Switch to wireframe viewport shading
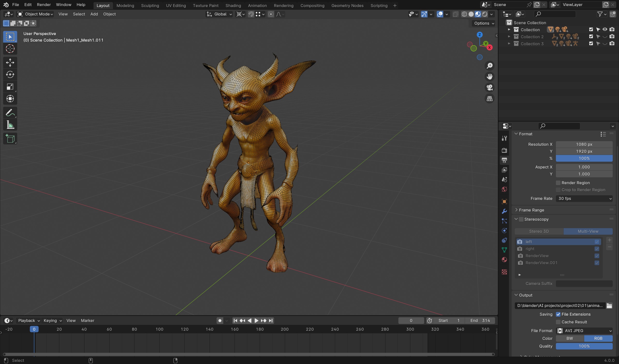619x364 pixels. point(464,14)
